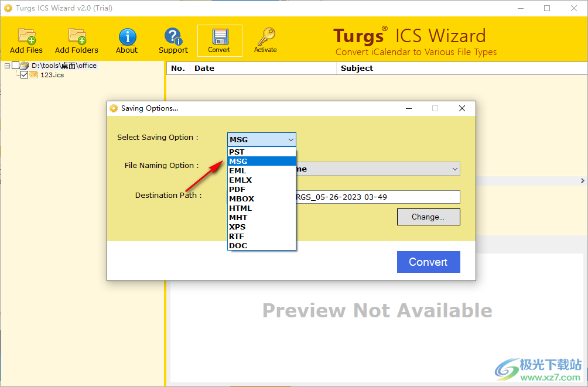Open the Select Saving Option MSG combo box
The height and width of the screenshot is (387, 588).
pyautogui.click(x=262, y=139)
